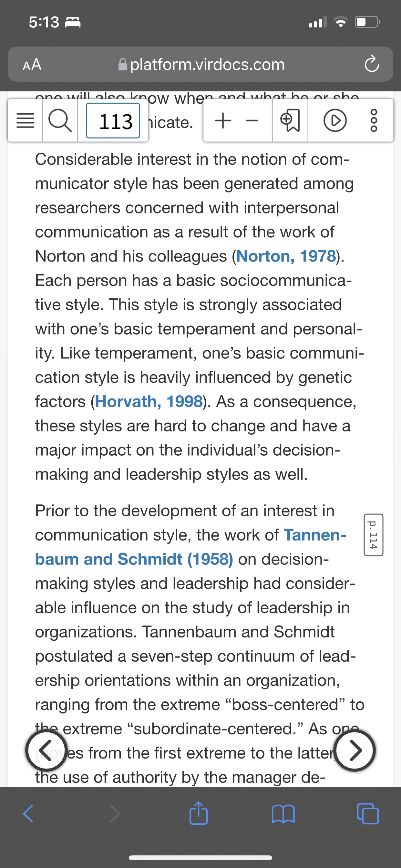401x868 pixels.
Task: Add a bookmark with the bookmark-plus icon
Action: point(290,120)
